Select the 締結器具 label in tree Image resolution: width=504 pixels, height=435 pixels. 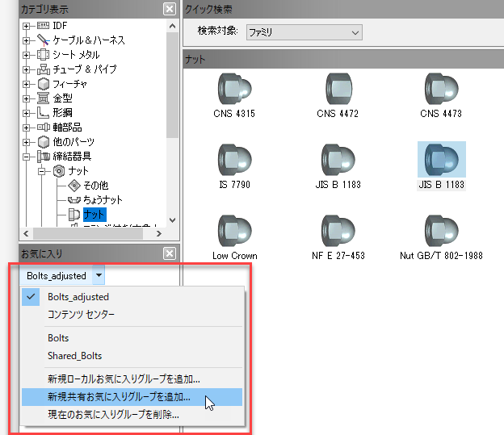73,157
